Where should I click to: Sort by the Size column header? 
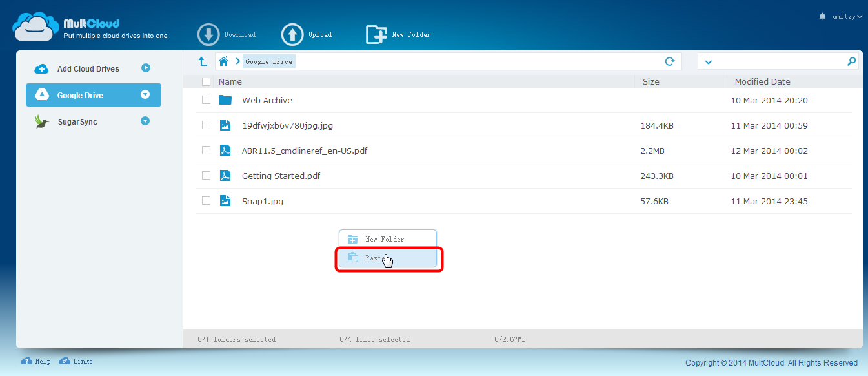pyautogui.click(x=651, y=81)
